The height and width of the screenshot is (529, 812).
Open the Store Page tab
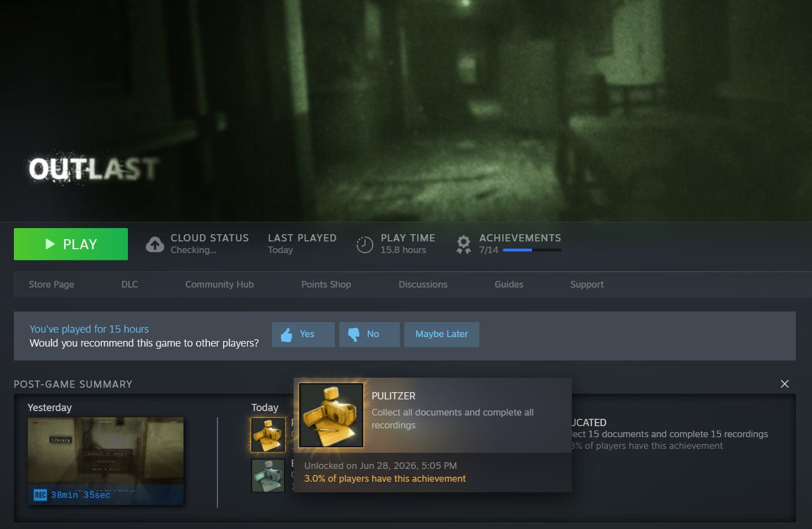click(52, 284)
